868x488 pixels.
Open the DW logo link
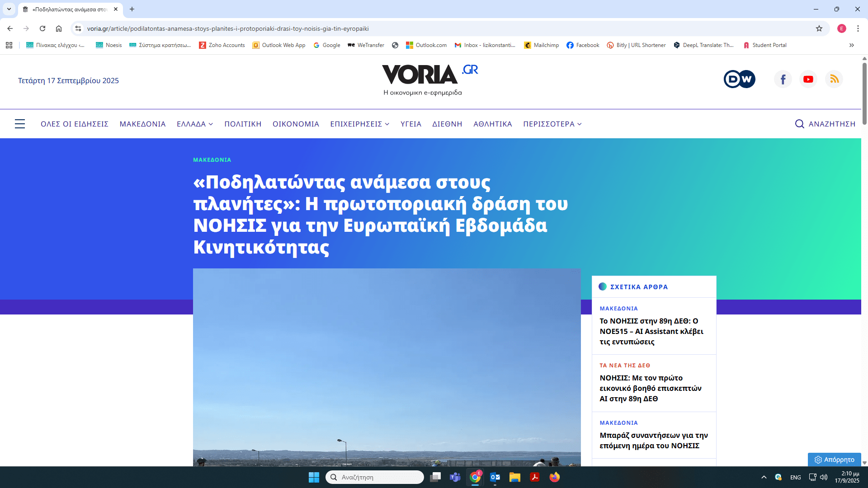pyautogui.click(x=739, y=79)
